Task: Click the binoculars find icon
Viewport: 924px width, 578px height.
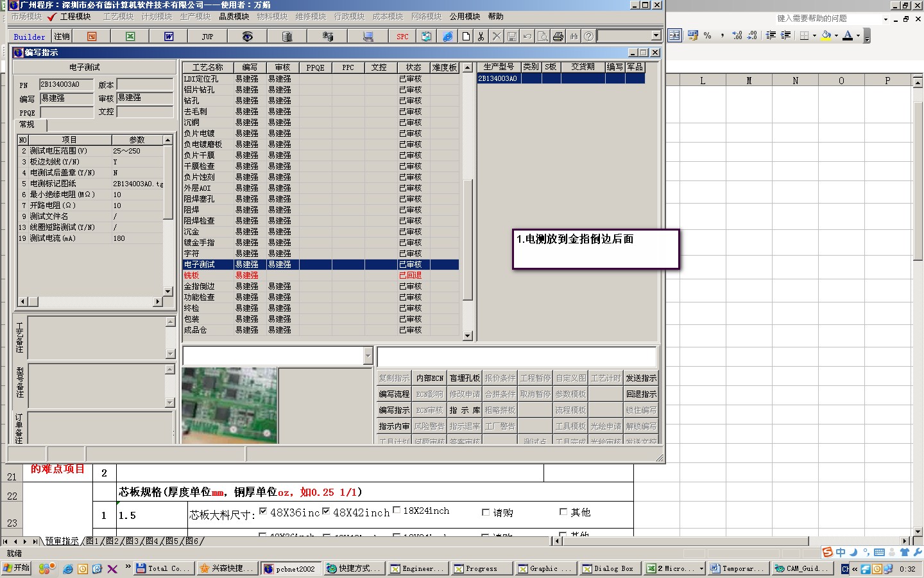Action: (x=574, y=37)
